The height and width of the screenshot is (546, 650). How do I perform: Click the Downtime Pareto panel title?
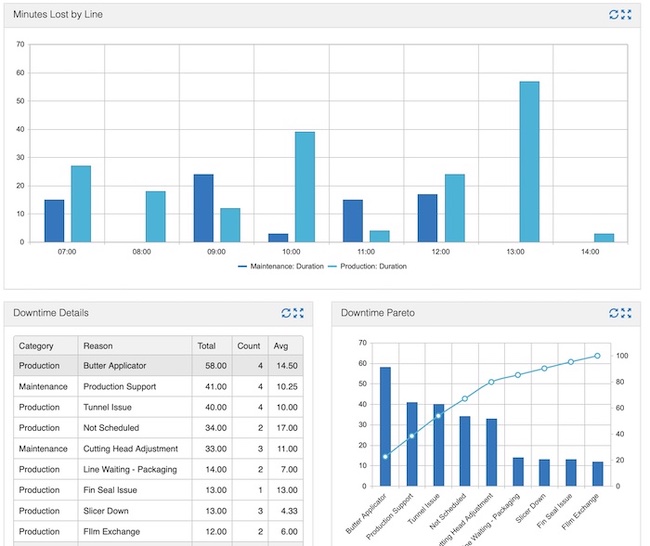[x=378, y=313]
